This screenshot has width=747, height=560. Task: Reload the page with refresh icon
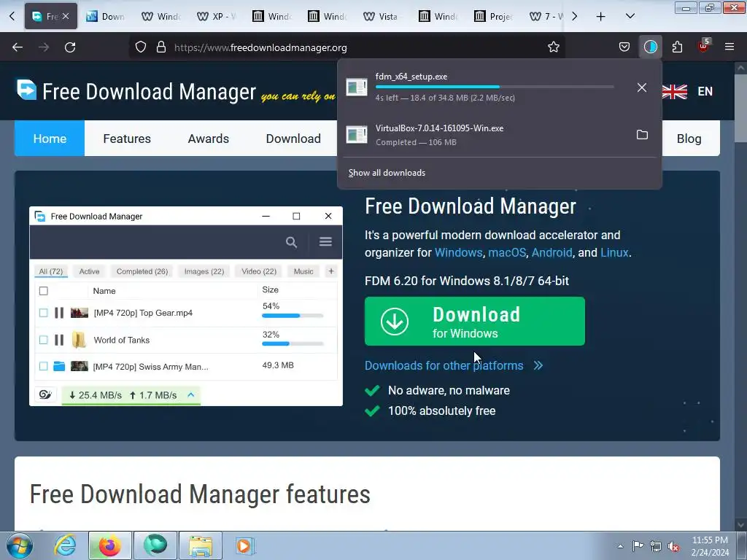70,47
